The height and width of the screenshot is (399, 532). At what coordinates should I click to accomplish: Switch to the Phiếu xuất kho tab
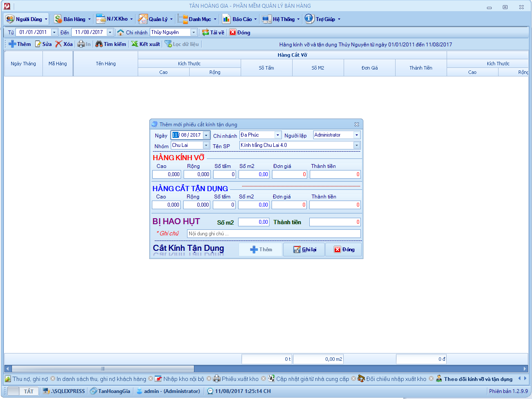coord(240,379)
